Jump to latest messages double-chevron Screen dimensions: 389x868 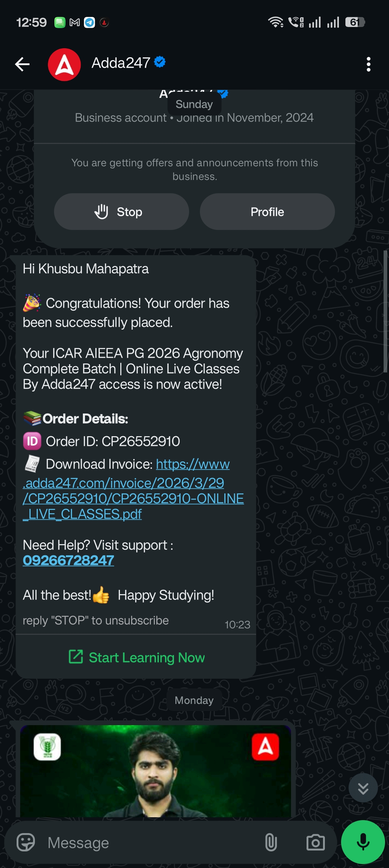363,788
